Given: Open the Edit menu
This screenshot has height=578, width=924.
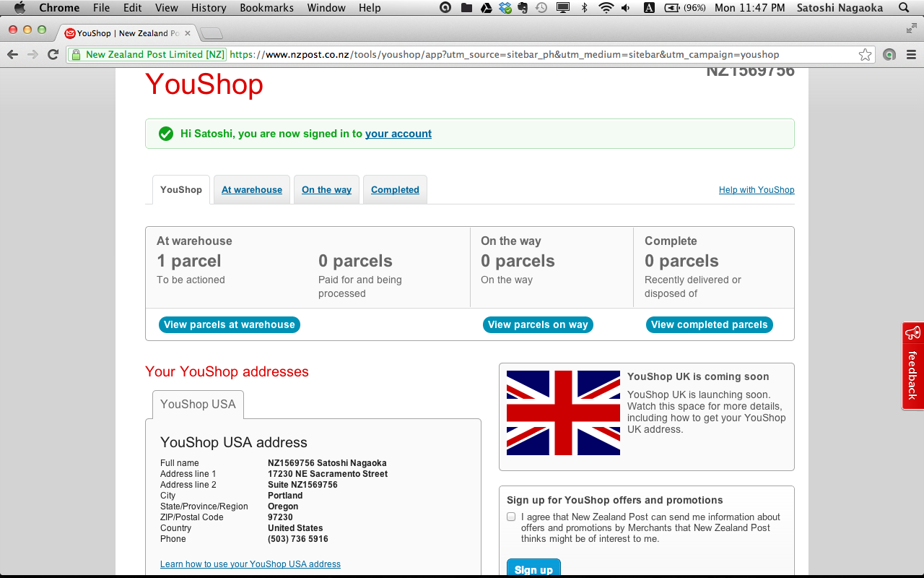Looking at the screenshot, I should [132, 8].
